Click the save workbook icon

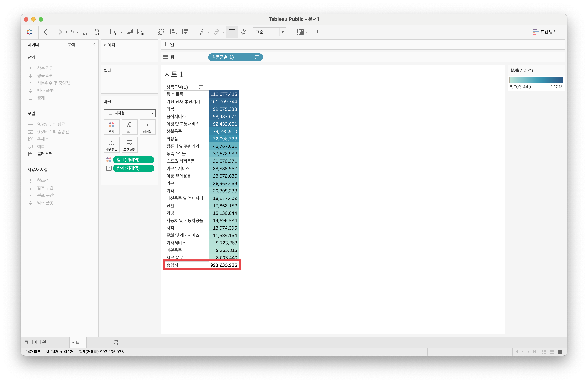(85, 32)
